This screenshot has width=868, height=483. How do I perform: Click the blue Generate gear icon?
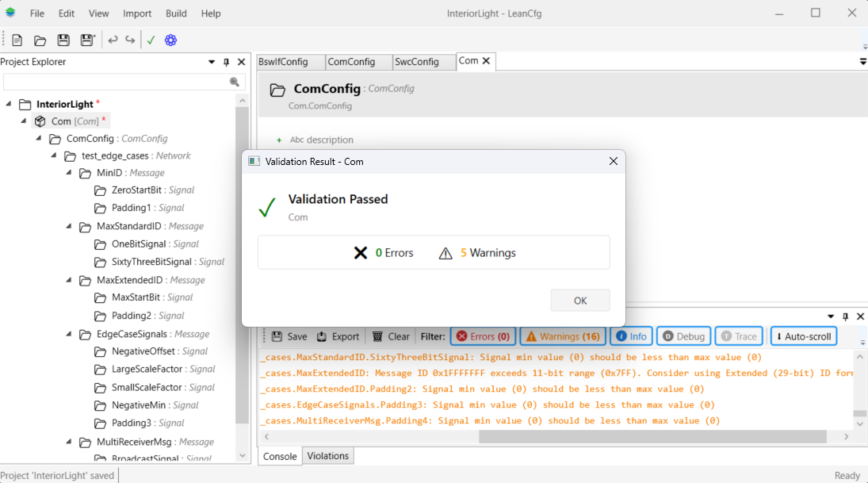point(170,40)
